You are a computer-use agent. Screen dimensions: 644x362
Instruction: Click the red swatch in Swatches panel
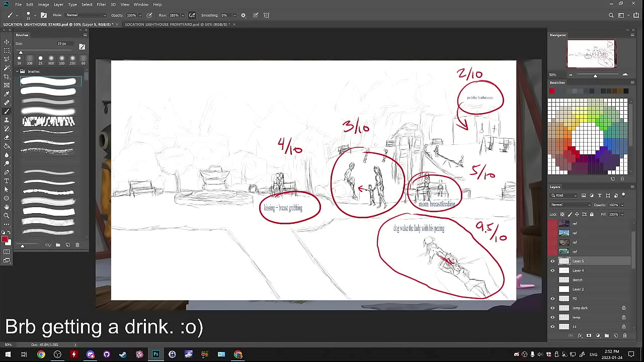click(x=552, y=91)
